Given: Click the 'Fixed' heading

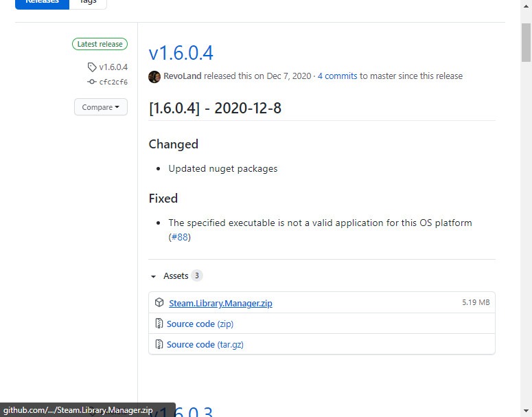Looking at the screenshot, I should point(163,199).
